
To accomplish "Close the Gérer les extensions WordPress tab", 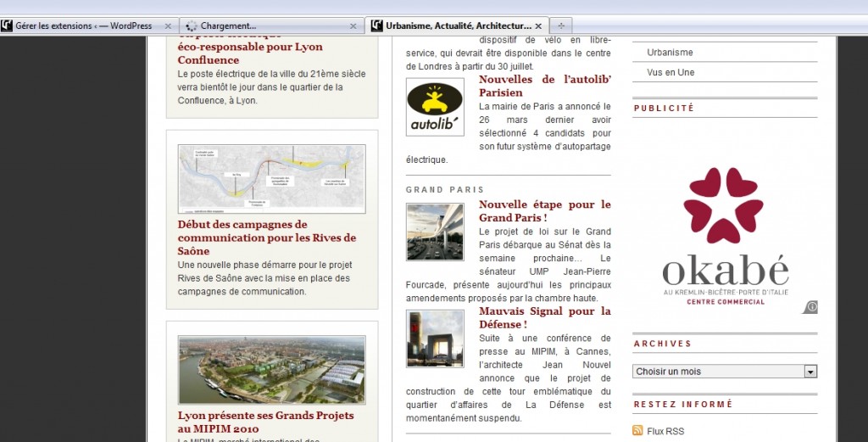I will 168,26.
